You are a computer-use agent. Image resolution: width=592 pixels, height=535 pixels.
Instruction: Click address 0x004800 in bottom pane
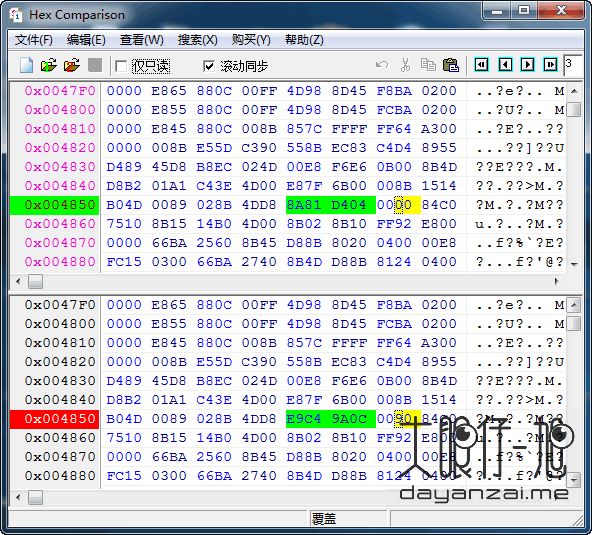pyautogui.click(x=60, y=324)
